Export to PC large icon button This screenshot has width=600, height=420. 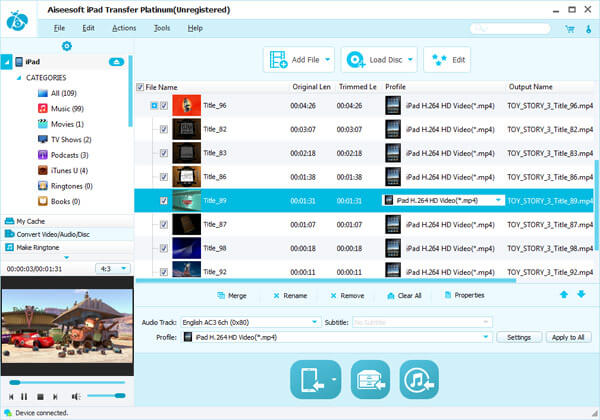pos(370,379)
